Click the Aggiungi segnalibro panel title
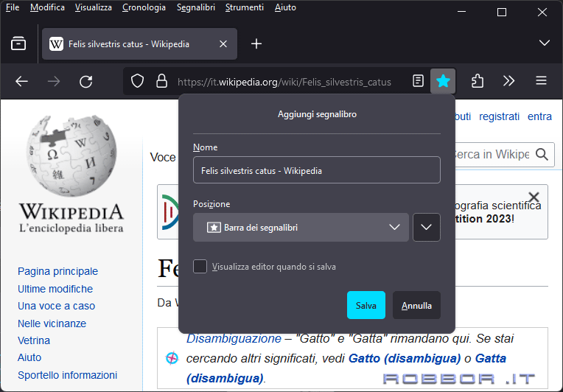 tap(317, 114)
